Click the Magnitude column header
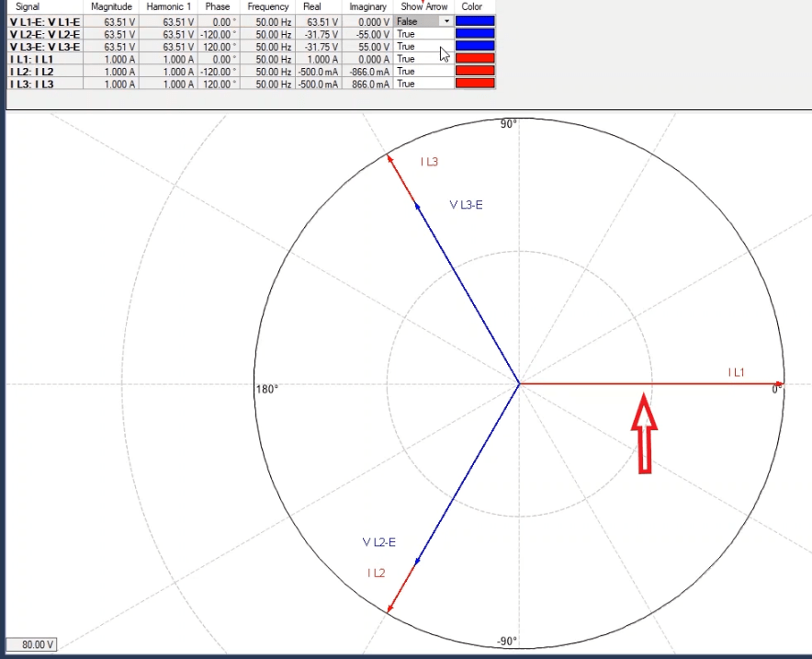The width and height of the screenshot is (812, 659). pyautogui.click(x=112, y=6)
